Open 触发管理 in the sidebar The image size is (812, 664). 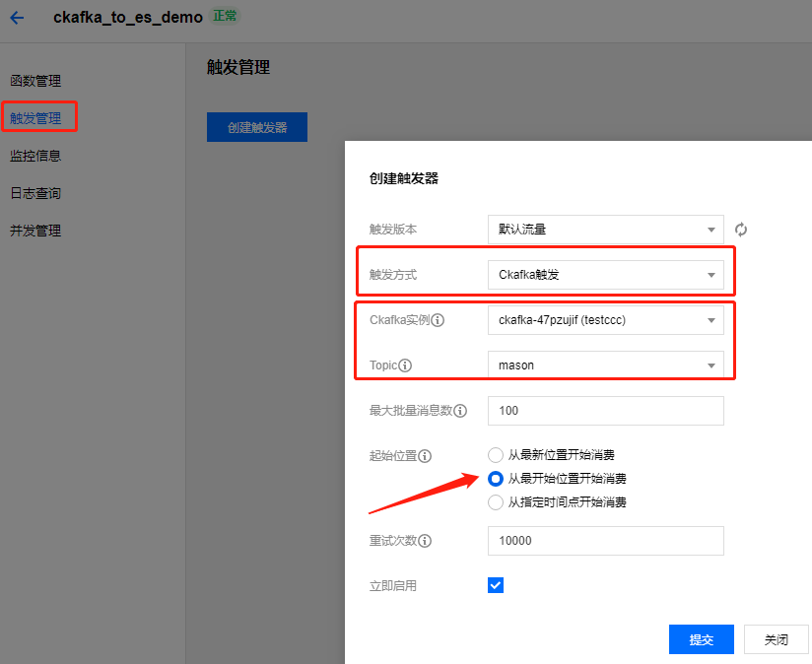point(35,118)
